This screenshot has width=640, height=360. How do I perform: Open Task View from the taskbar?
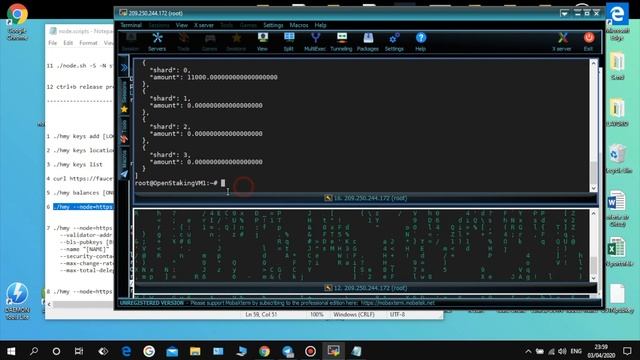coord(79,351)
